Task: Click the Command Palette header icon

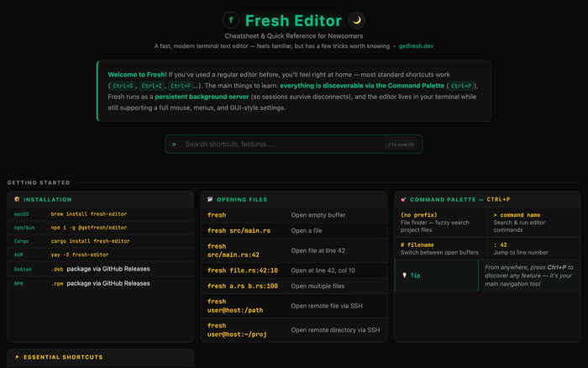Action: tap(403, 200)
